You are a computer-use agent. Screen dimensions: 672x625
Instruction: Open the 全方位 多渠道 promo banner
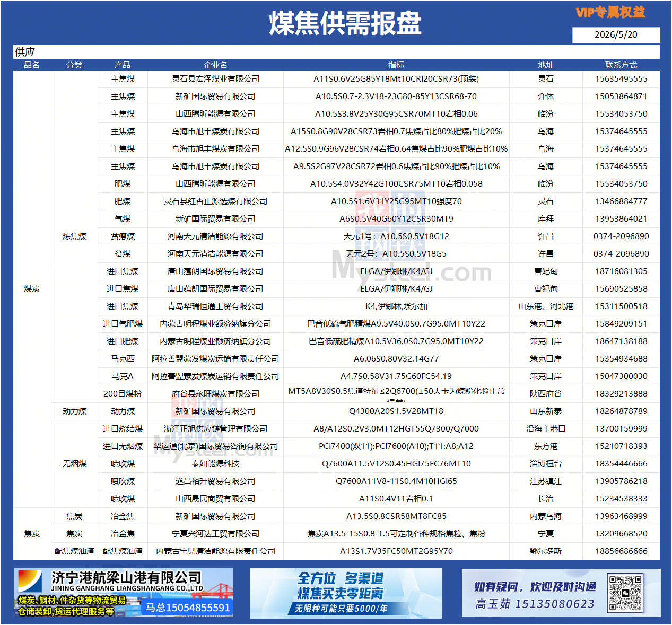coord(346,593)
